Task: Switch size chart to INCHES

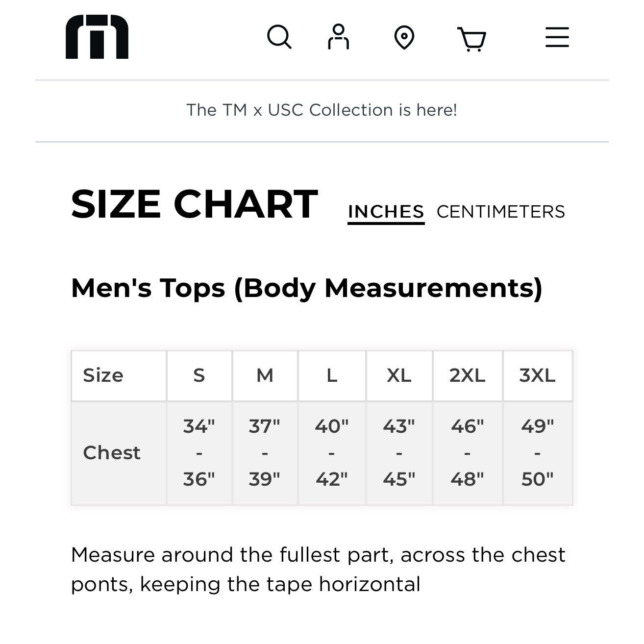Action: [x=386, y=212]
